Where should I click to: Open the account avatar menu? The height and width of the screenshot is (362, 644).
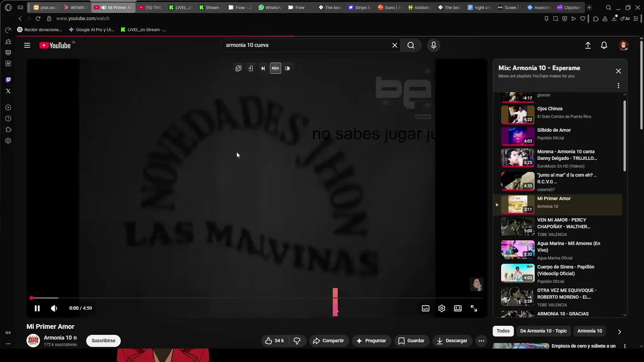(x=624, y=45)
